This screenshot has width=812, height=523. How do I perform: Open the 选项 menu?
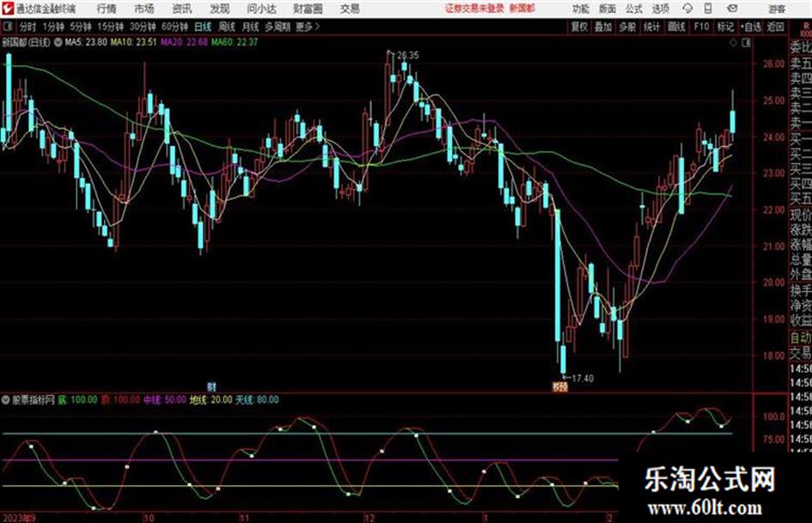coord(660,9)
